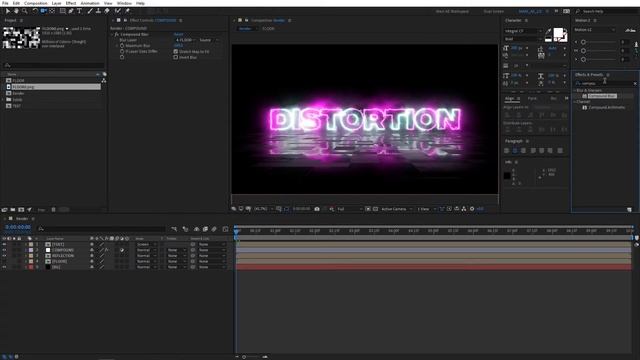640x360 pixels.
Task: Open the File menu
Action: 5,3
